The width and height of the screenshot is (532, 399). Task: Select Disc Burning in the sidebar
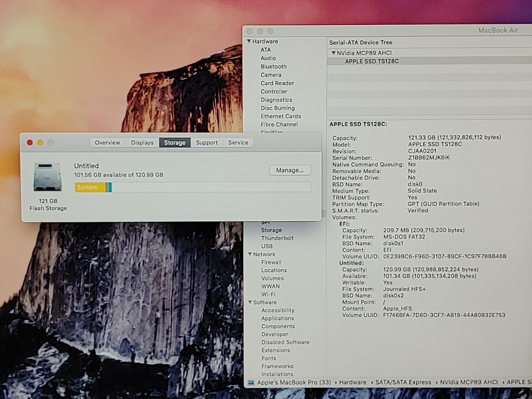pos(277,108)
